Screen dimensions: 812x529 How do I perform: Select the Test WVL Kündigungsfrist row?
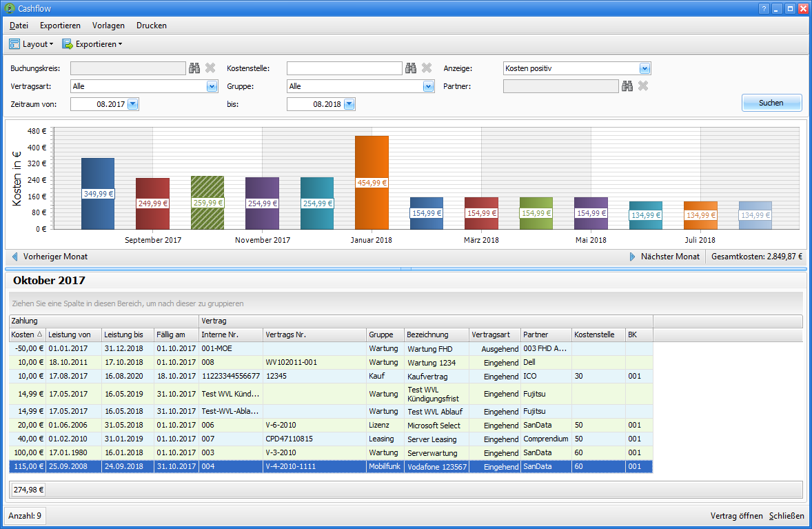331,394
